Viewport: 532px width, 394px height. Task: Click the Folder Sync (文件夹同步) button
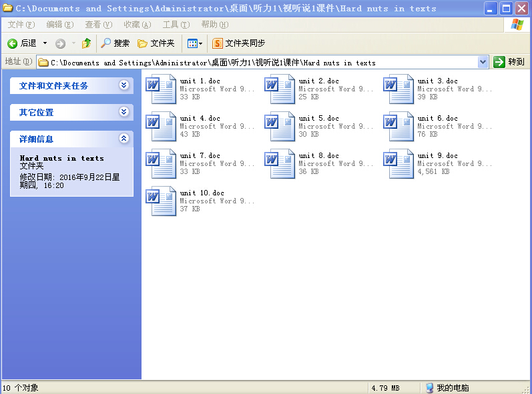[238, 43]
